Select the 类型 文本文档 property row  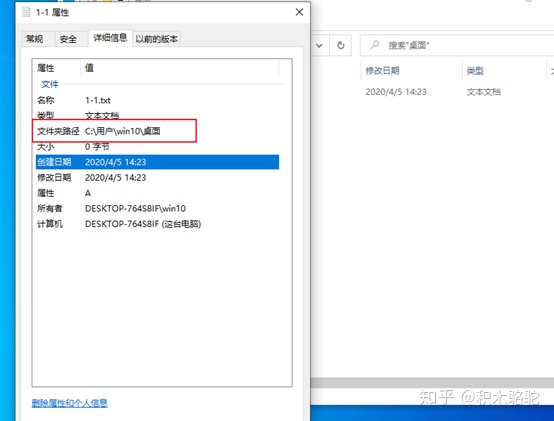(x=157, y=115)
